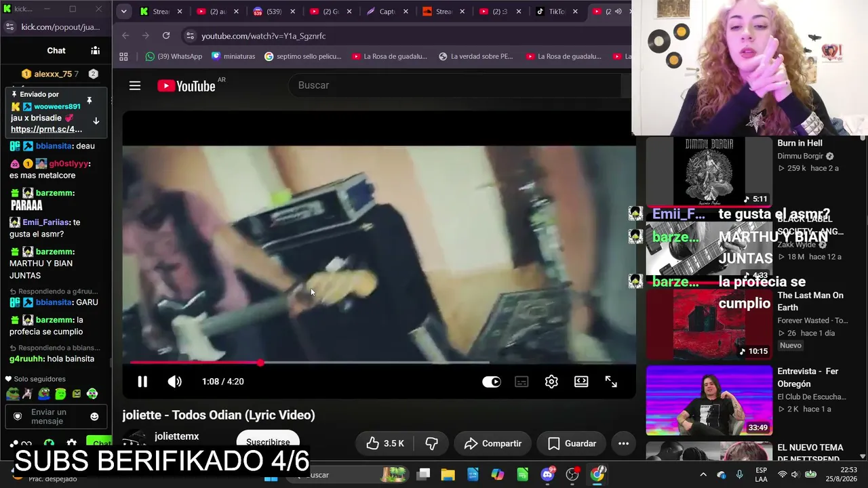Close the TikTok browser tab
The width and height of the screenshot is (868, 488).
click(x=575, y=12)
